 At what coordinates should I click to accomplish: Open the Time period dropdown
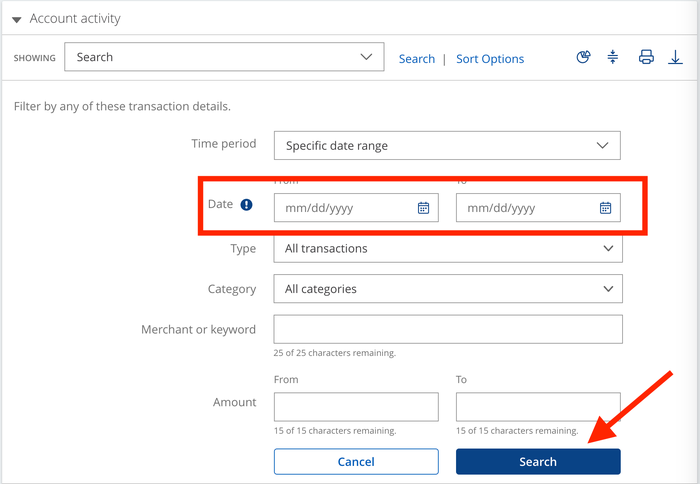click(447, 146)
